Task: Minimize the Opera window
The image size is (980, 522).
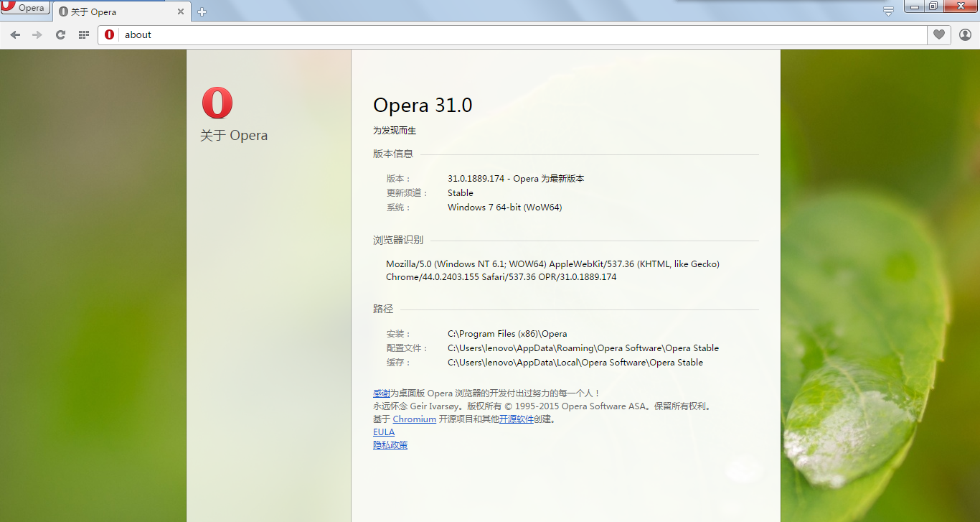Action: [913, 6]
